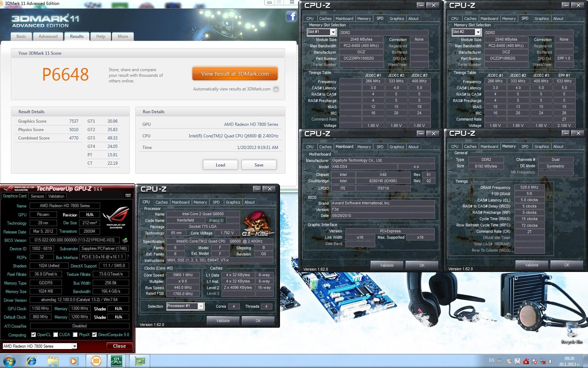Click the G1 CPU-Z taskbar icon

click(x=117, y=361)
